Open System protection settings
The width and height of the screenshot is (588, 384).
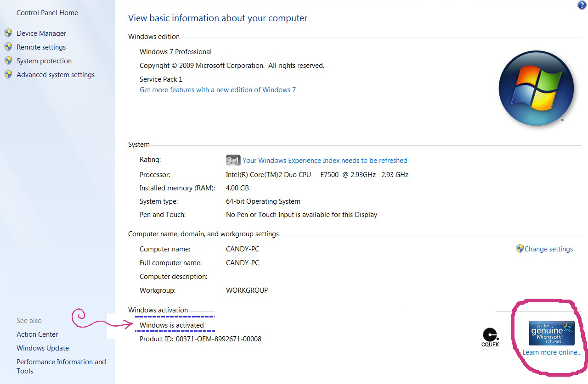(44, 61)
